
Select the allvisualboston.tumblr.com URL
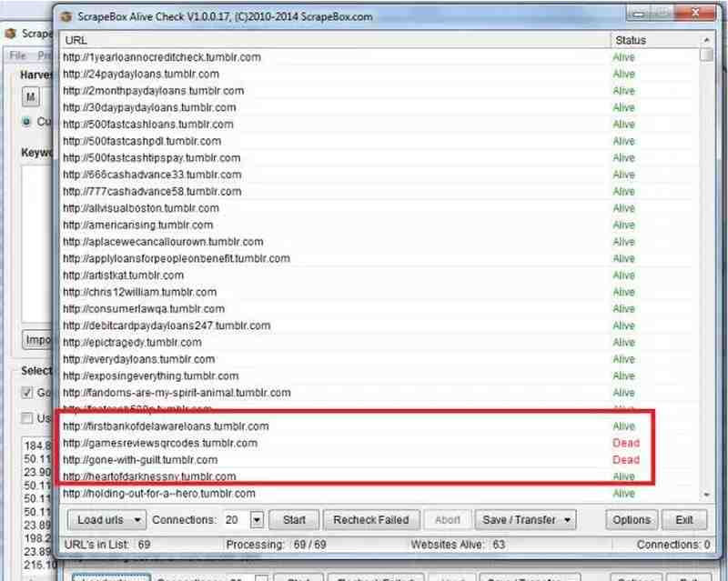[x=141, y=208]
